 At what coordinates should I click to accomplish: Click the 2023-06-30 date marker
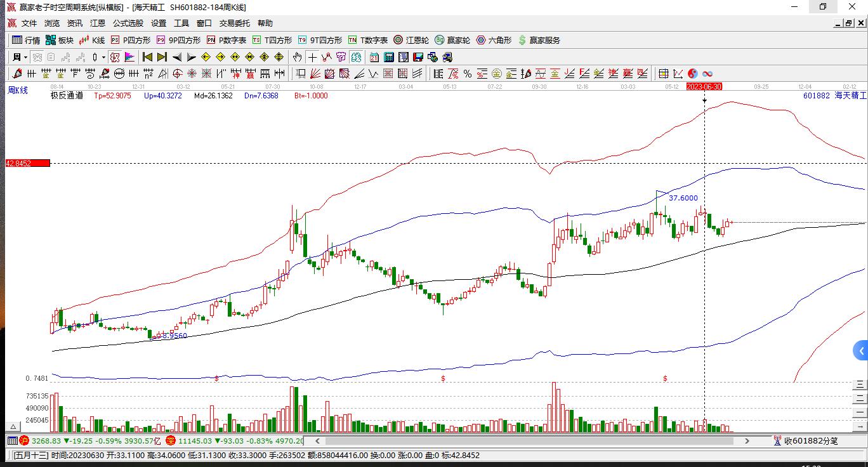(704, 86)
